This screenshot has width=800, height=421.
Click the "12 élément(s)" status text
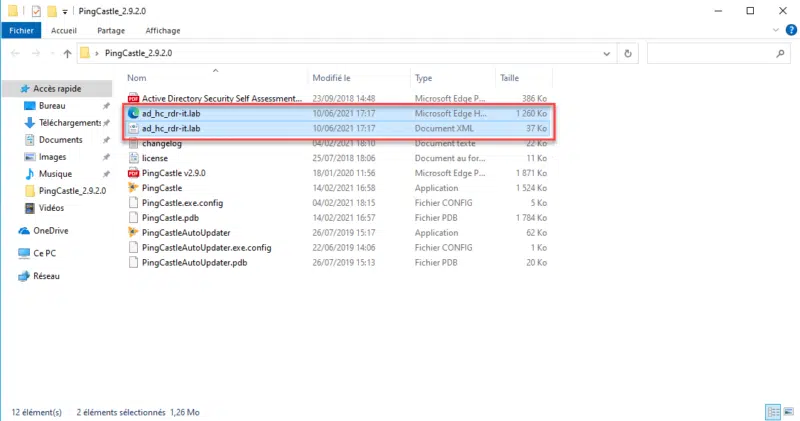point(36,412)
